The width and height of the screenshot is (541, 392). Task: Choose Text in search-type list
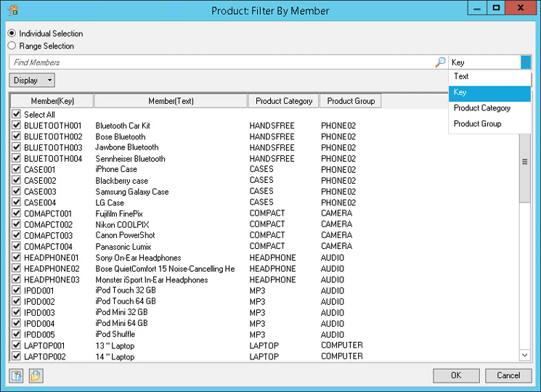coord(489,76)
